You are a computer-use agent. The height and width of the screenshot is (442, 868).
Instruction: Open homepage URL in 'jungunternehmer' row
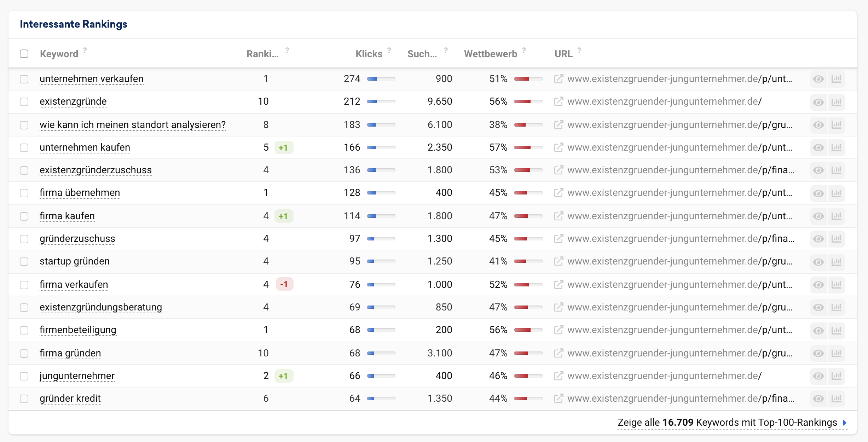tap(664, 376)
